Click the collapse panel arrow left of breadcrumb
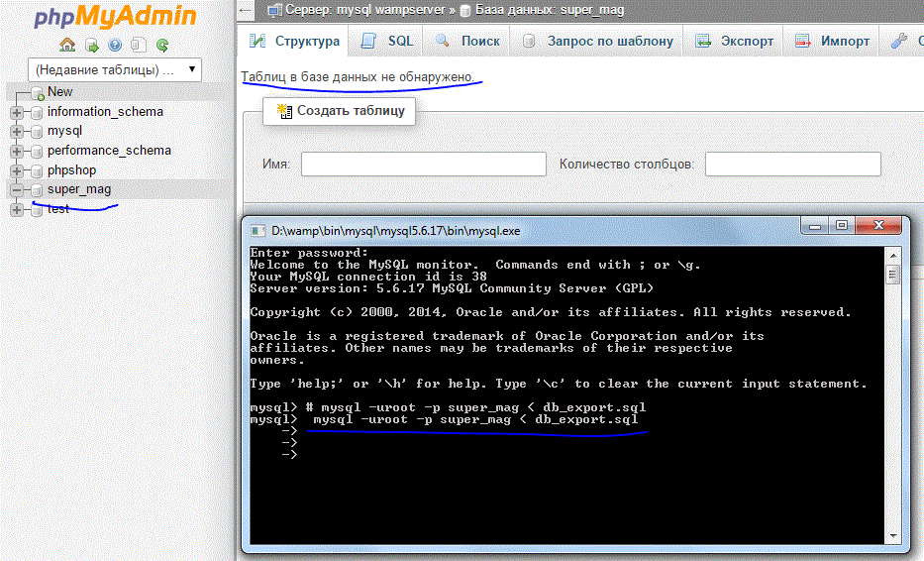The height and width of the screenshot is (561, 924). 248,10
